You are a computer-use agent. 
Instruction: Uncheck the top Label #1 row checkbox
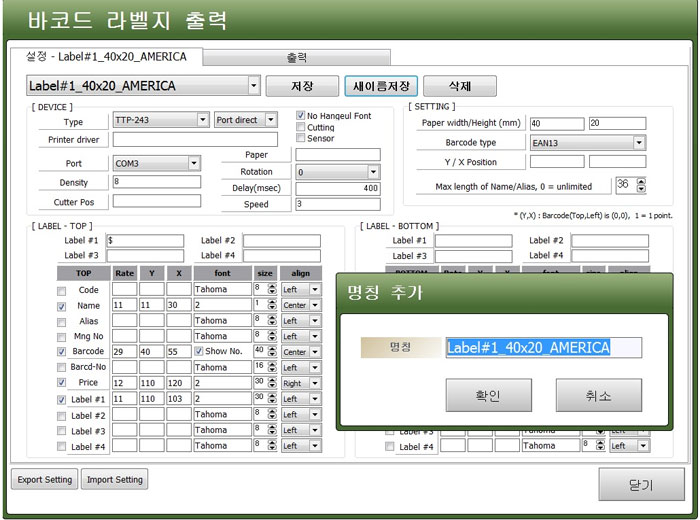tap(62, 400)
